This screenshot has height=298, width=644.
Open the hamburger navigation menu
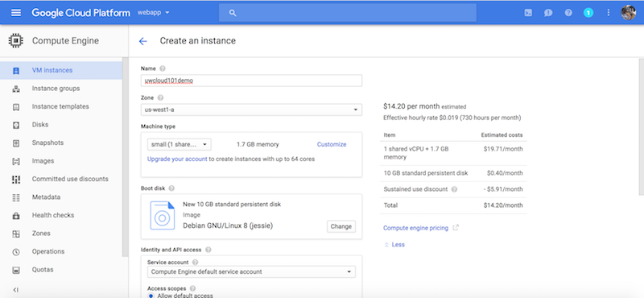16,13
